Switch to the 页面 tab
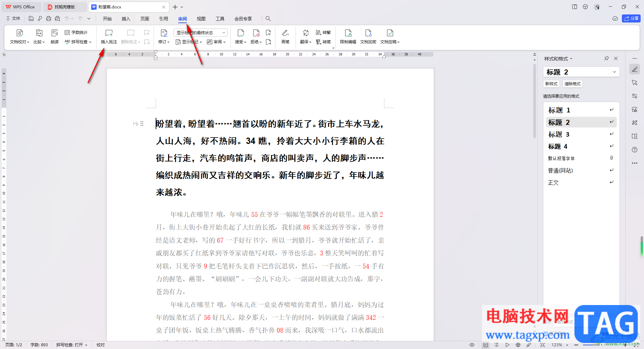Screen dimensions: 644x349 [145, 19]
